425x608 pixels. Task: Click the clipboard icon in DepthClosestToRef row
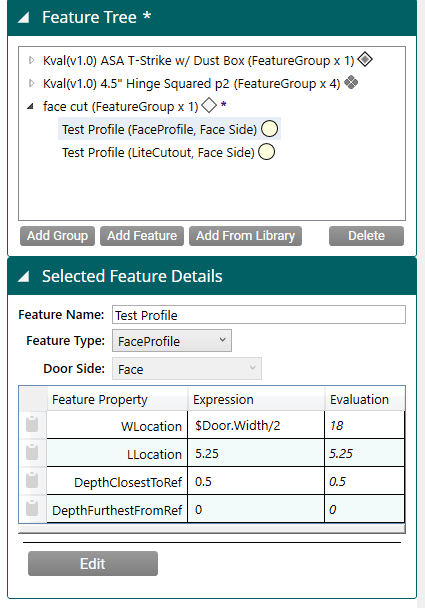[x=32, y=480]
